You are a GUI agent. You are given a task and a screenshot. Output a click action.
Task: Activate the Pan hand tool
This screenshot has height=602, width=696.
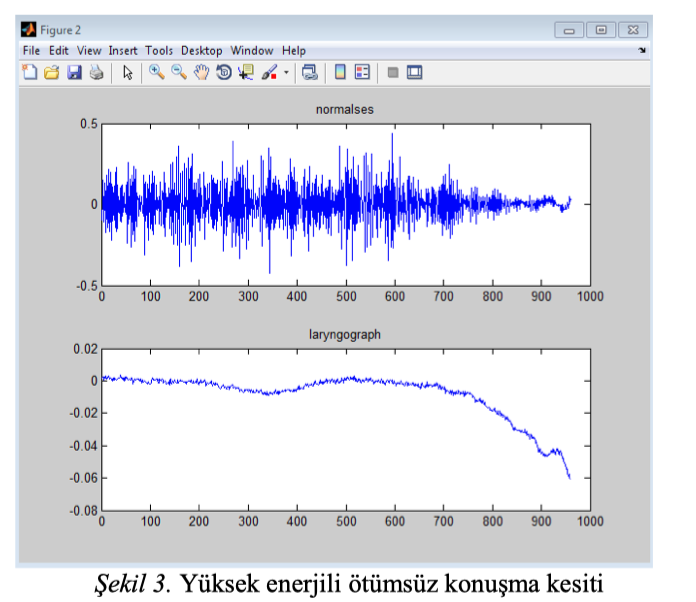click(x=201, y=72)
